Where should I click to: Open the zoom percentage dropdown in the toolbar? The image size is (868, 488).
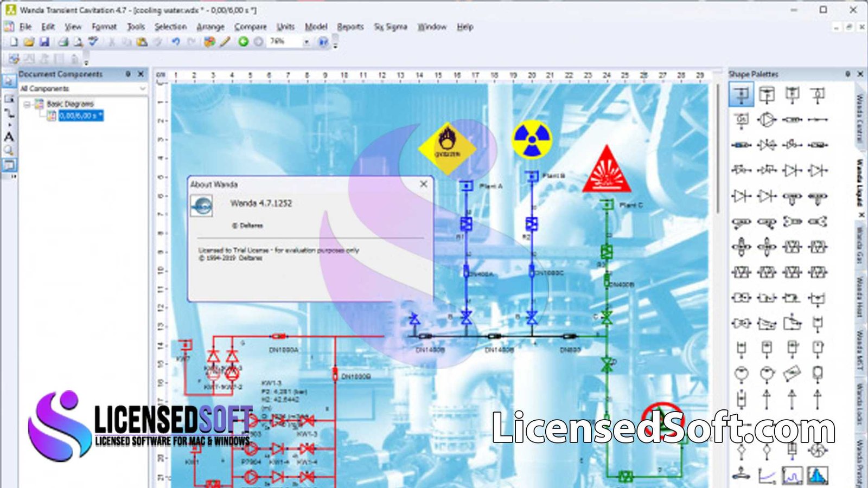coord(305,41)
